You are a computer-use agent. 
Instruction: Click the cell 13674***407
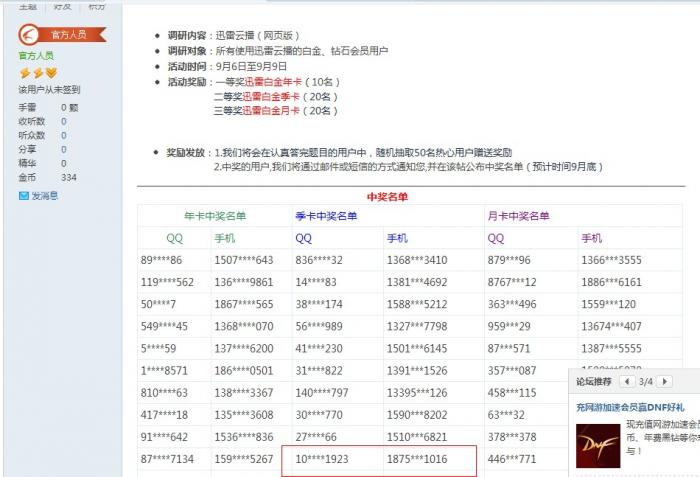click(x=611, y=326)
